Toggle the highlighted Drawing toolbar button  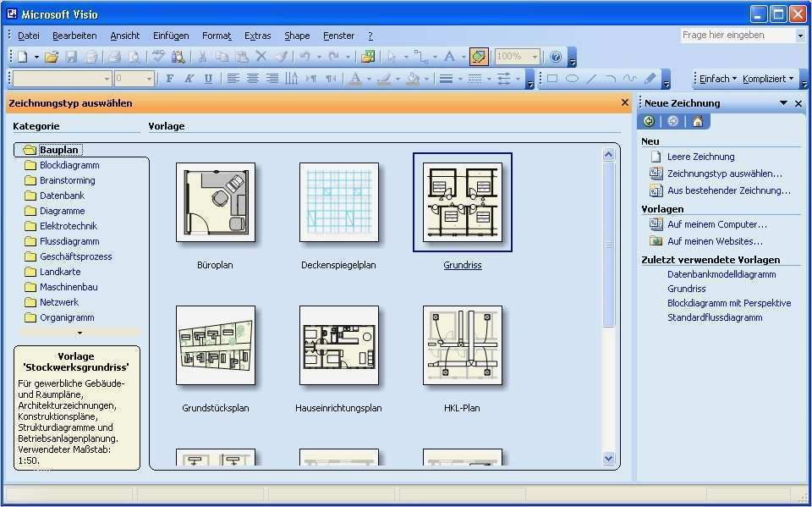479,57
